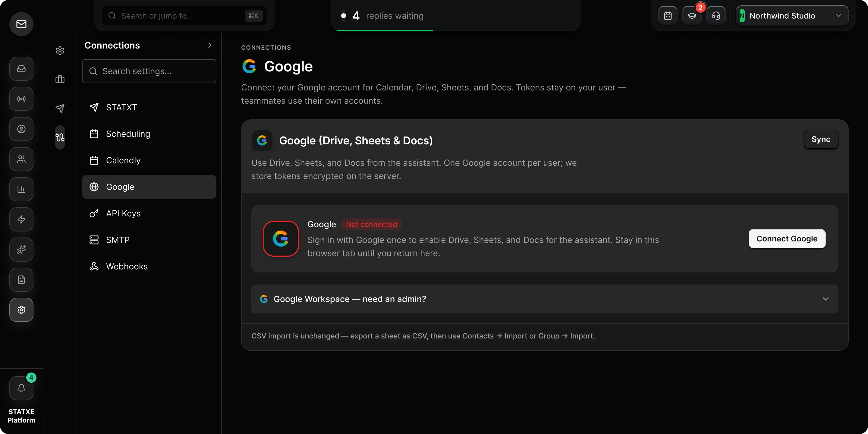Click the CONNECTIONS breadcrumb label

266,48
